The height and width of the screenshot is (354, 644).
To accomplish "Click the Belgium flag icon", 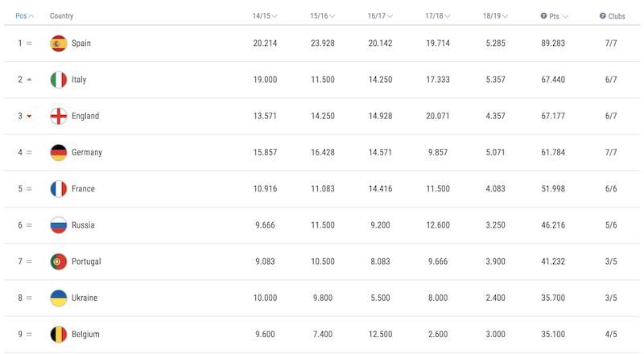I will [58, 334].
